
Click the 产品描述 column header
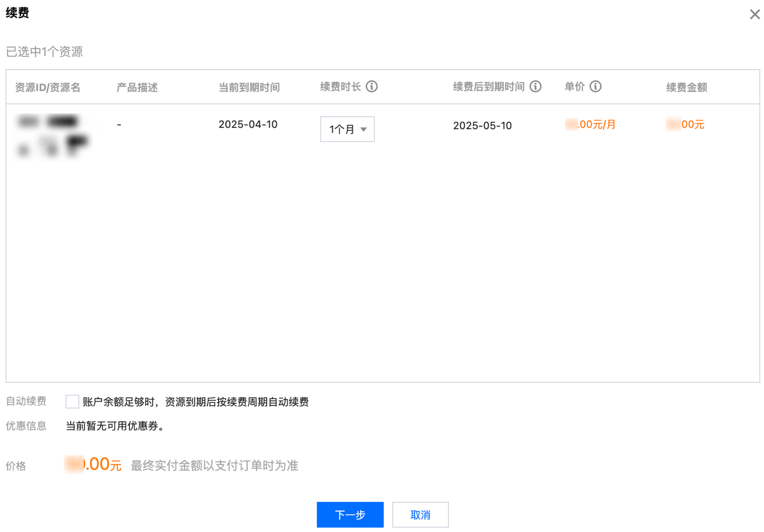(x=137, y=87)
